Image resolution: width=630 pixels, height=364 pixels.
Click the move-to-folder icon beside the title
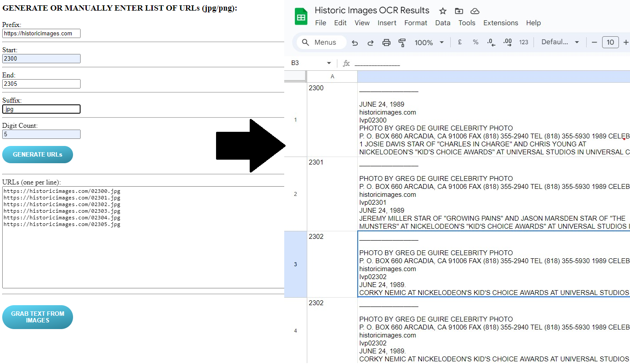459,11
